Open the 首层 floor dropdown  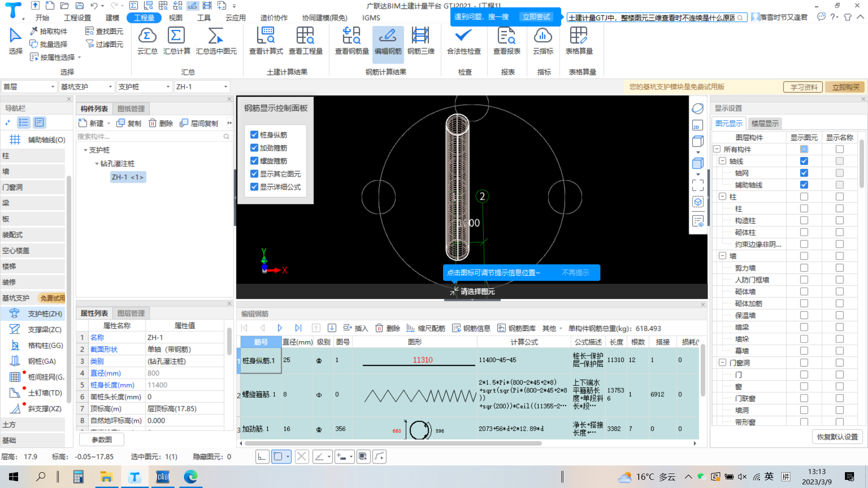click(28, 87)
